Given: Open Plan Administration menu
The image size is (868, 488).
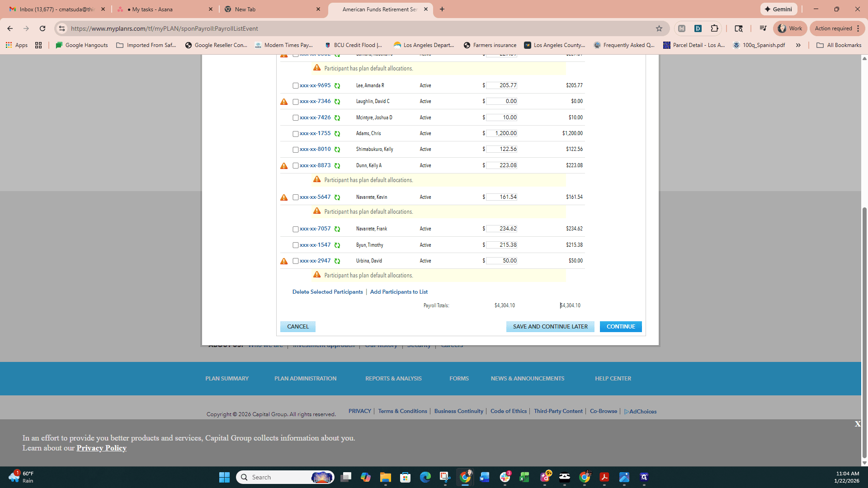Looking at the screenshot, I should tap(305, 379).
